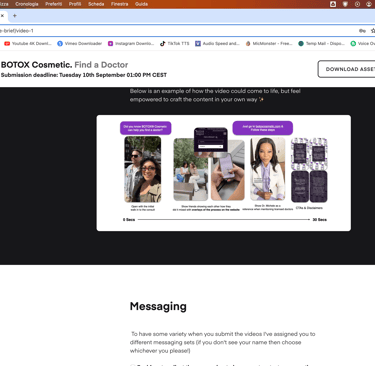Image resolution: width=375 pixels, height=366 pixels.
Task: Open the Vimeo Downloader bookmark
Action: click(80, 44)
